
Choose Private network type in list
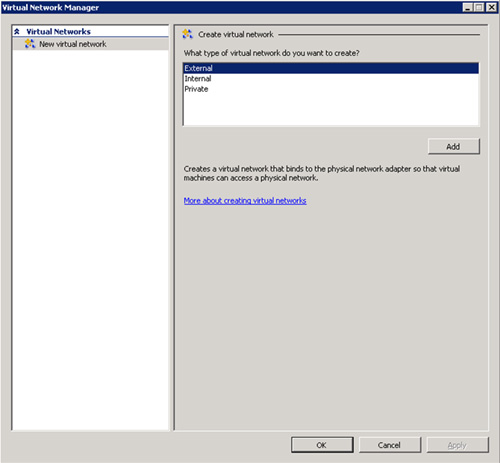point(331,89)
